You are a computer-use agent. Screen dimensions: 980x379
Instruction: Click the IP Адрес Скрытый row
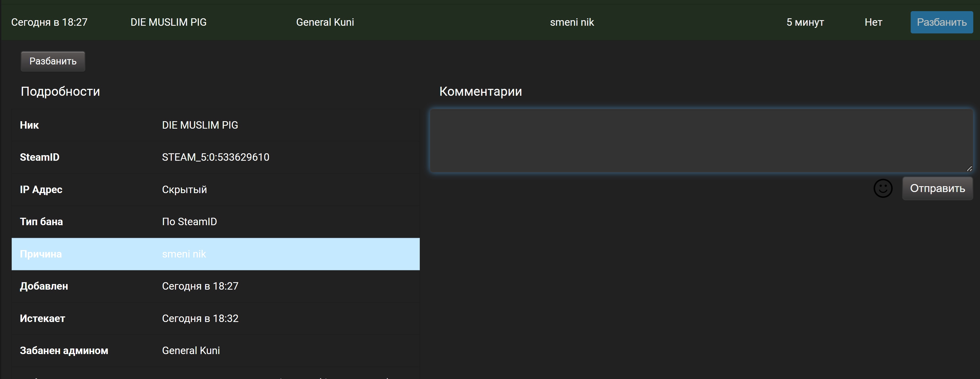[215, 189]
